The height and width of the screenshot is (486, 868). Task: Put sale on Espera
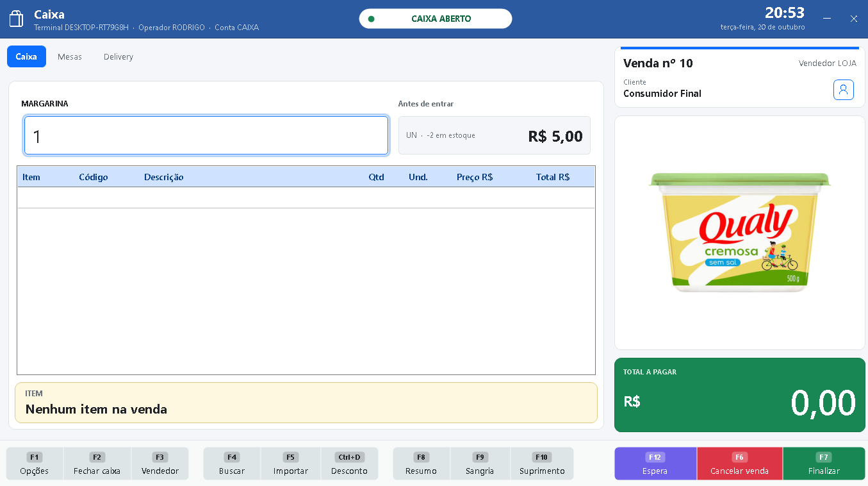[655, 464]
